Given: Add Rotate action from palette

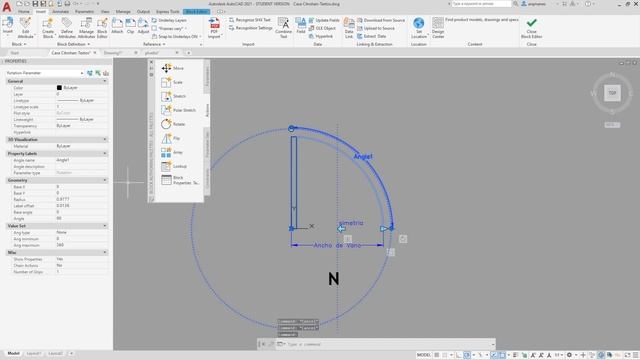Looking at the screenshot, I should tap(173, 124).
